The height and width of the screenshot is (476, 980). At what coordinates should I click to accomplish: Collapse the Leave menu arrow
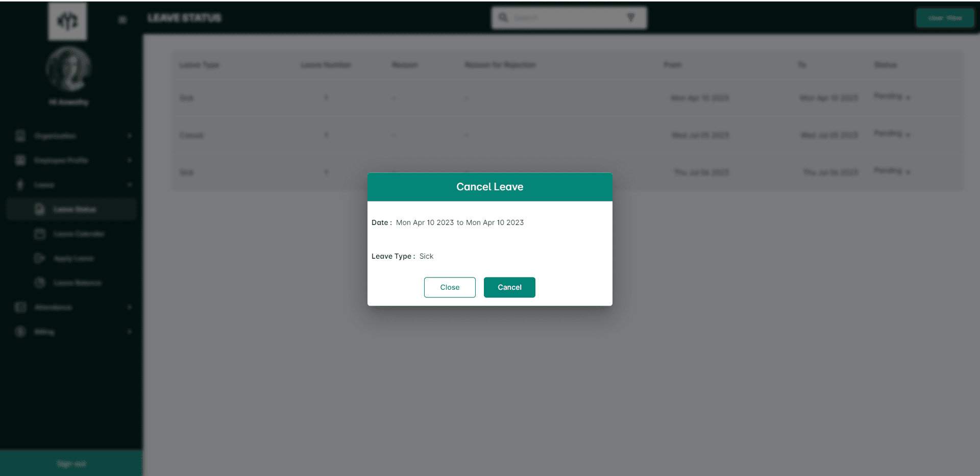pos(129,185)
